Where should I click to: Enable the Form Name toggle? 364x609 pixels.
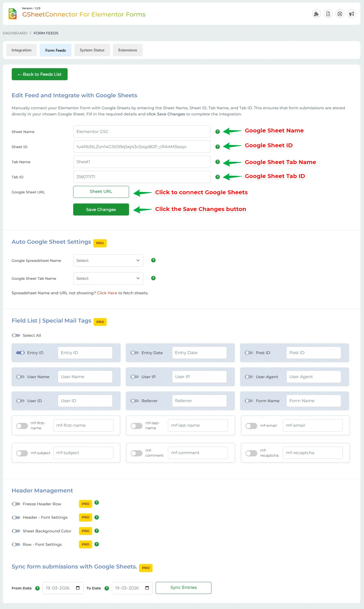tap(249, 401)
